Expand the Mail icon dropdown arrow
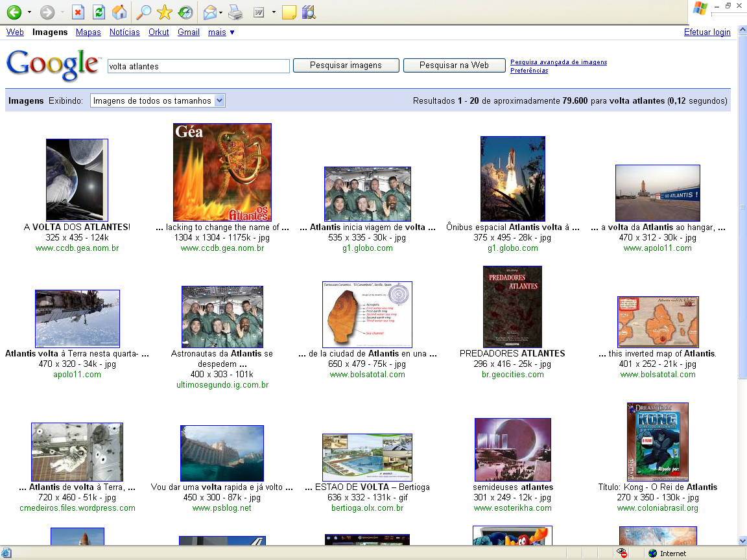Screen dimensions: 747x560 (x=221, y=12)
